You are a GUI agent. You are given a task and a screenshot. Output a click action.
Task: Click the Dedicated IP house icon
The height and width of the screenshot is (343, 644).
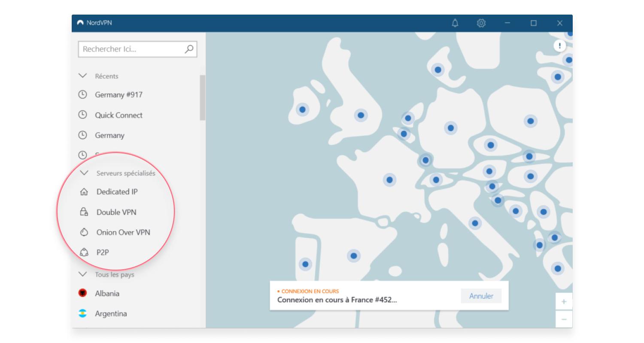pyautogui.click(x=84, y=192)
